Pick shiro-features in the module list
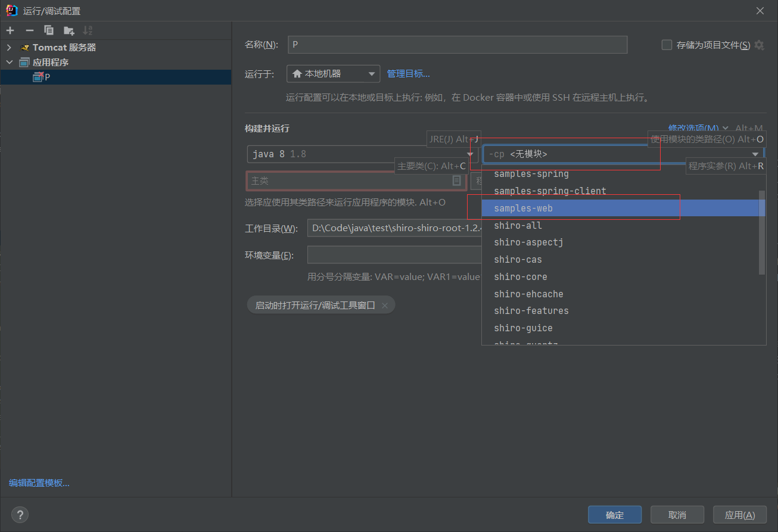Image resolution: width=778 pixels, height=532 pixels. [x=620, y=311]
